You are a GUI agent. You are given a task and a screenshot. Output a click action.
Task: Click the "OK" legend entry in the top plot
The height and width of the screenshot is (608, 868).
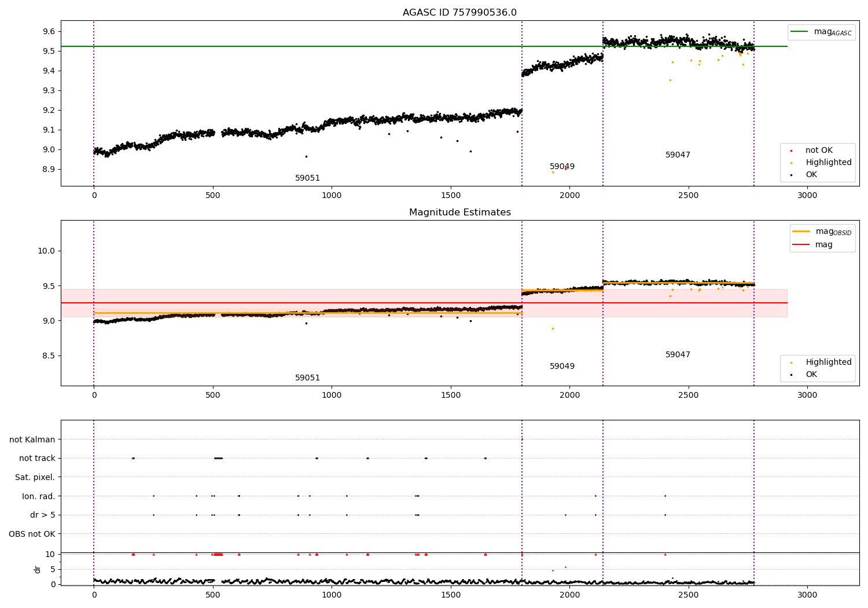811,174
